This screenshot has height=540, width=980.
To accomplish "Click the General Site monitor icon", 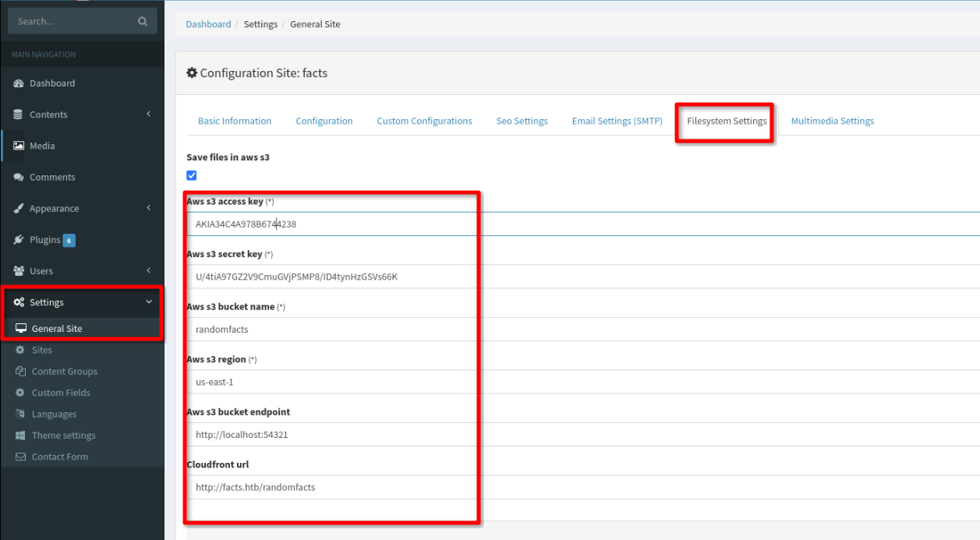I will 20,328.
